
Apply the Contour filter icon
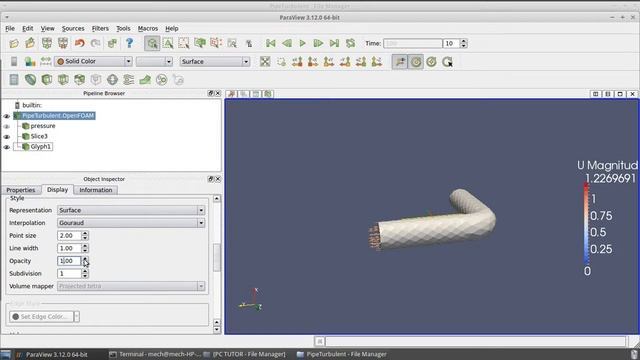pos(30,80)
